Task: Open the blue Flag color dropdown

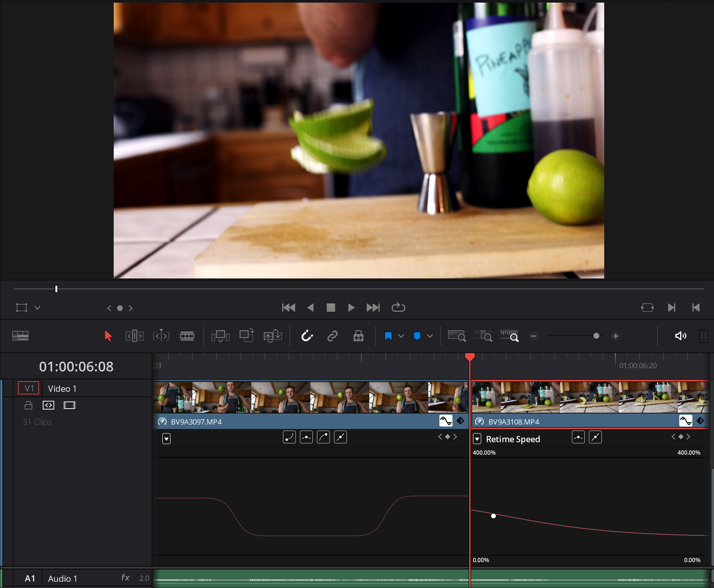Action: (401, 336)
